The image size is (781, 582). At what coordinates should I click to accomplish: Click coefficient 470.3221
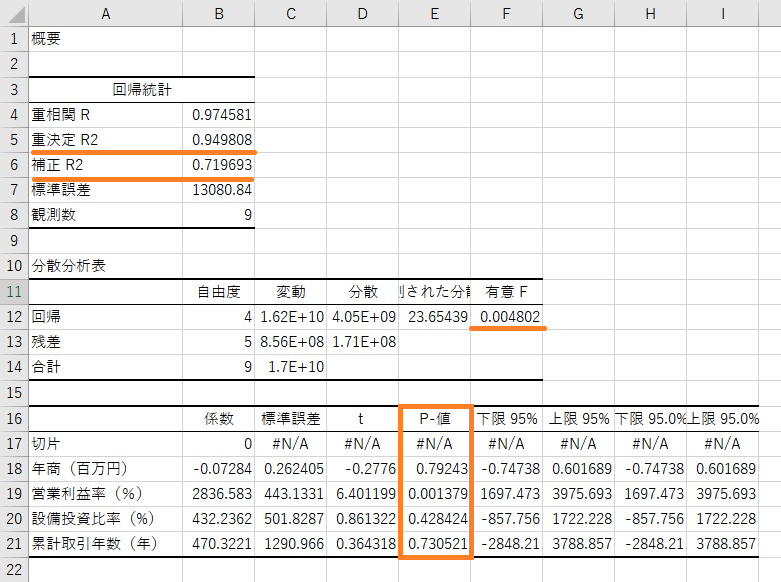click(x=222, y=544)
